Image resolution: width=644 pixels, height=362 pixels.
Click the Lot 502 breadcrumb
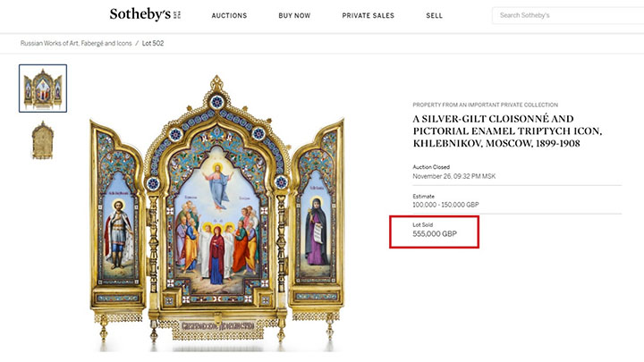pos(153,43)
